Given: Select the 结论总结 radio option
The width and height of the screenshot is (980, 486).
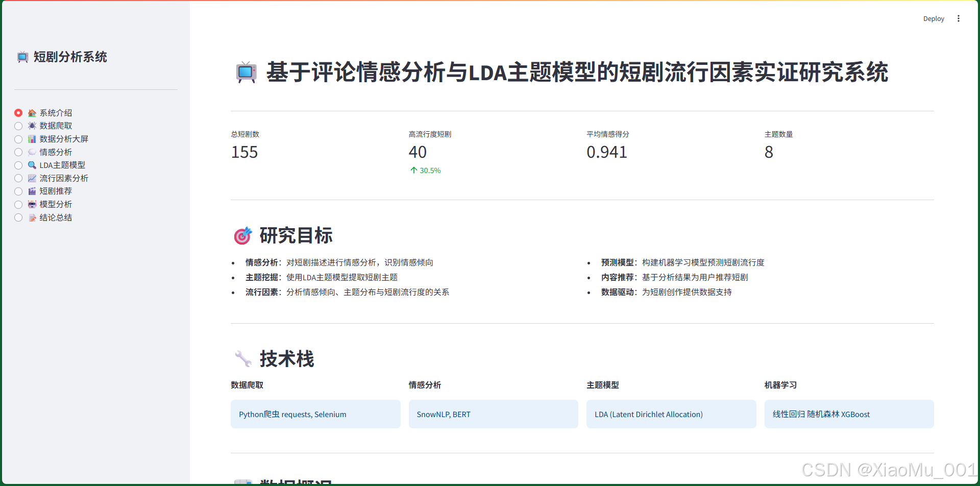Looking at the screenshot, I should tap(18, 217).
